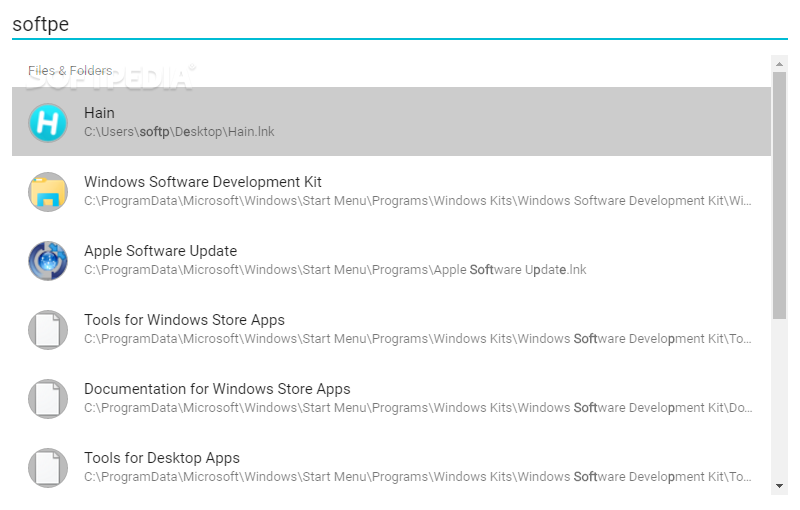
Task: Click the path under Tools for Windows Store Apps
Action: 417,339
